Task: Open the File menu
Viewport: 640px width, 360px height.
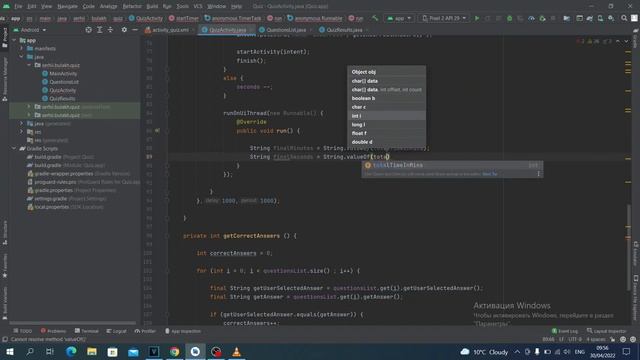Action: (x=18, y=6)
